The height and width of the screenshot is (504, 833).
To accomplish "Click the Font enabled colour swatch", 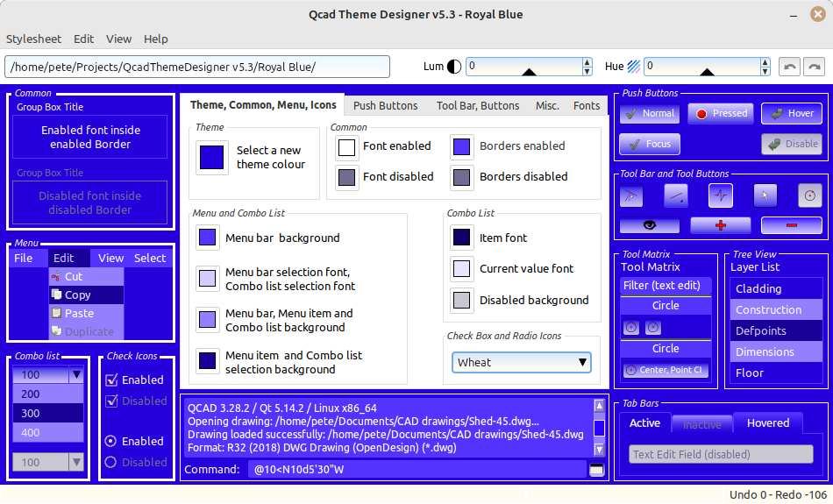I will 347,147.
